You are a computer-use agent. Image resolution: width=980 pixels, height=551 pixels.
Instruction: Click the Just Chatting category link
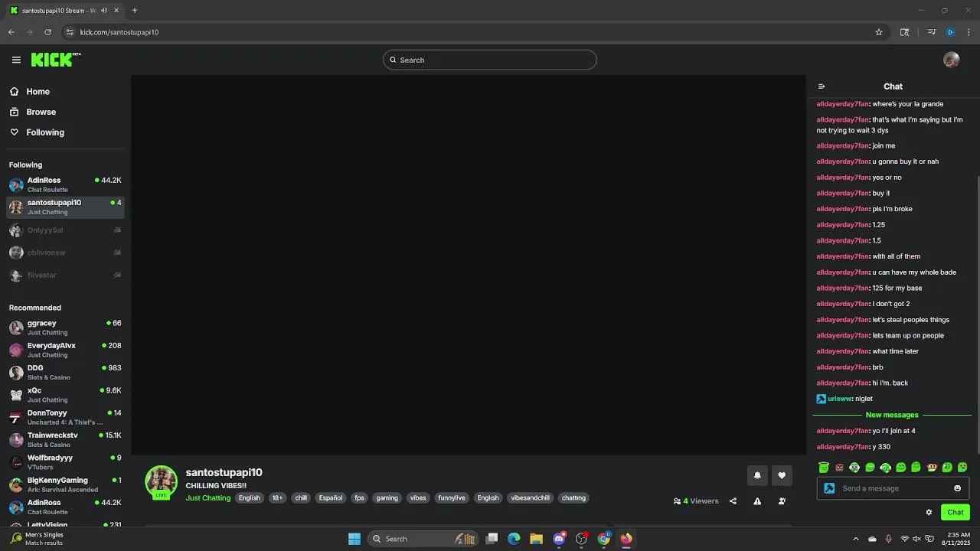tap(207, 498)
